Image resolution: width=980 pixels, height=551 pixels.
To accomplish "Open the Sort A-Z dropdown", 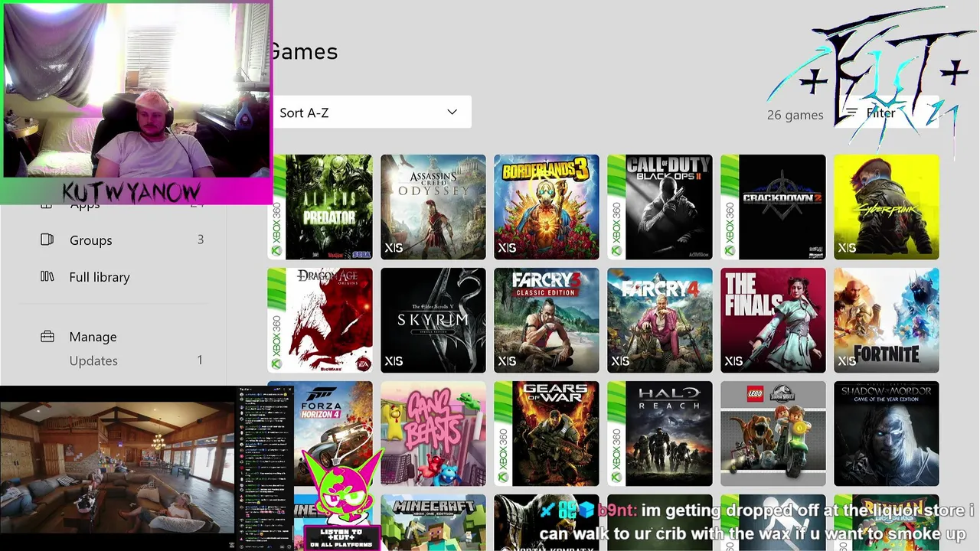I will click(371, 112).
